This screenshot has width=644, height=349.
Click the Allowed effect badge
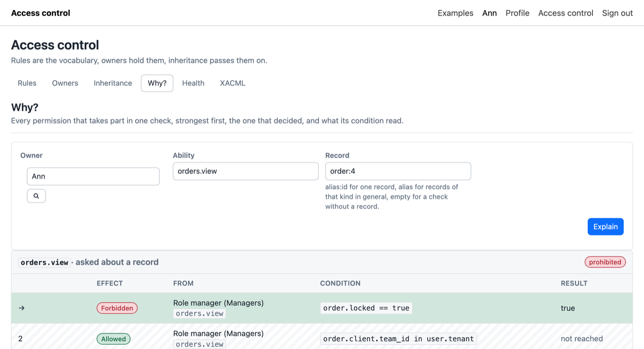coord(114,339)
